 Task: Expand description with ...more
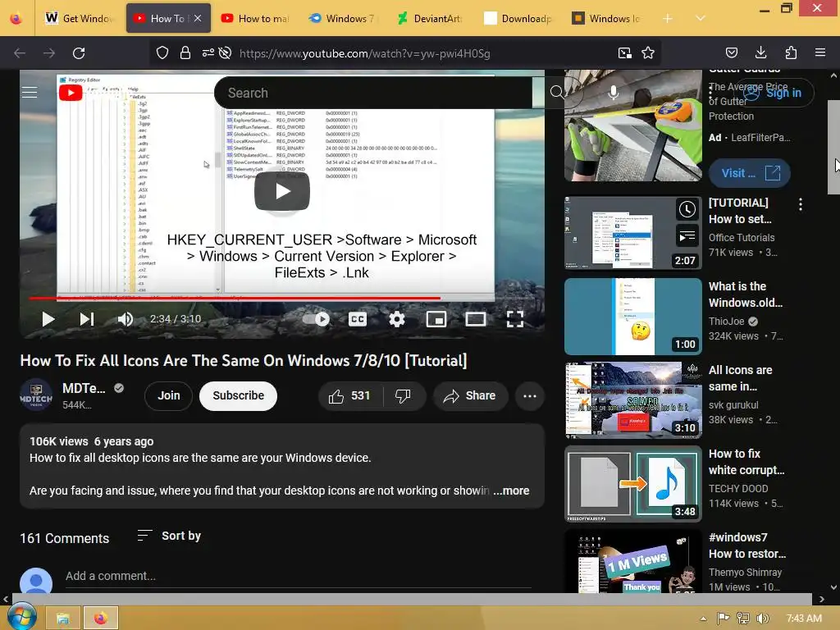pyautogui.click(x=512, y=491)
